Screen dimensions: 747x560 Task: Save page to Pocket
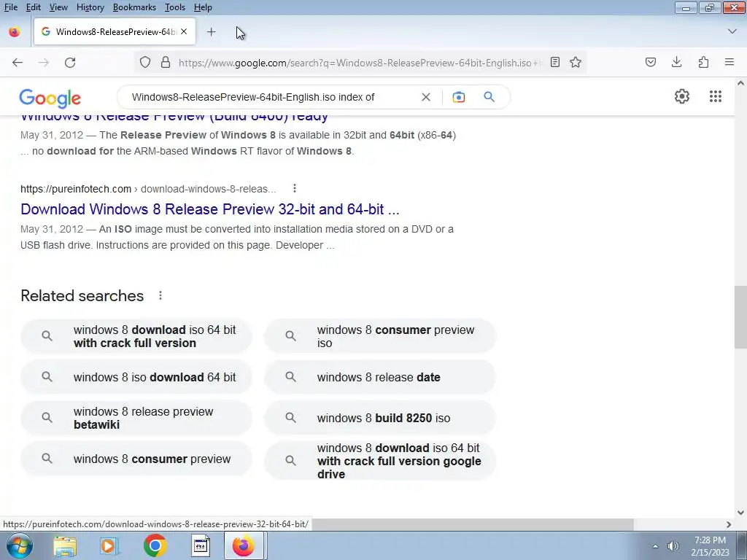(x=651, y=62)
